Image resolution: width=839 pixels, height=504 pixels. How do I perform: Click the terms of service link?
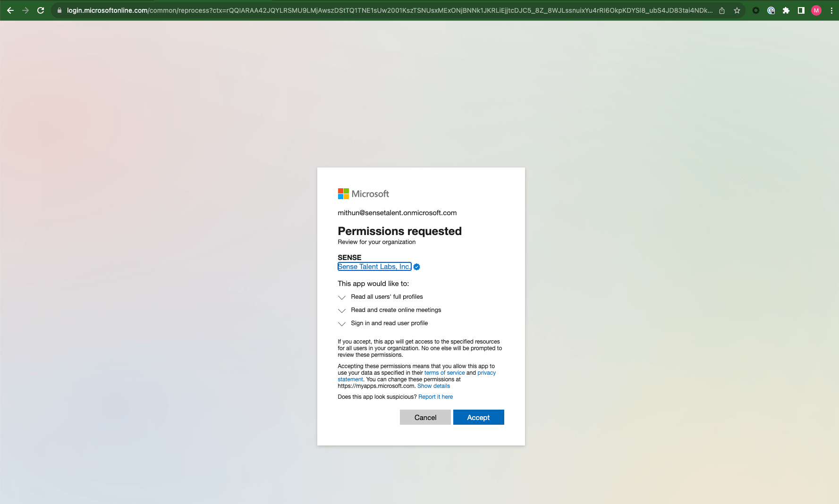click(x=444, y=372)
